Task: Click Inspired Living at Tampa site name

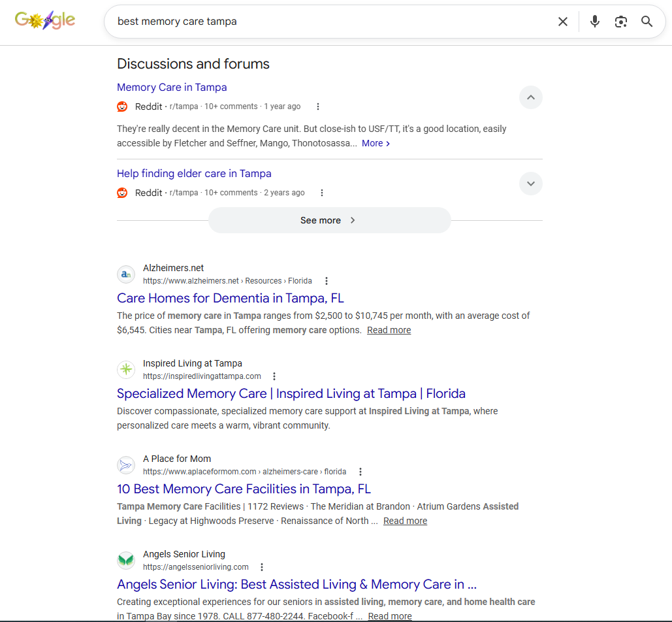Action: click(x=193, y=363)
